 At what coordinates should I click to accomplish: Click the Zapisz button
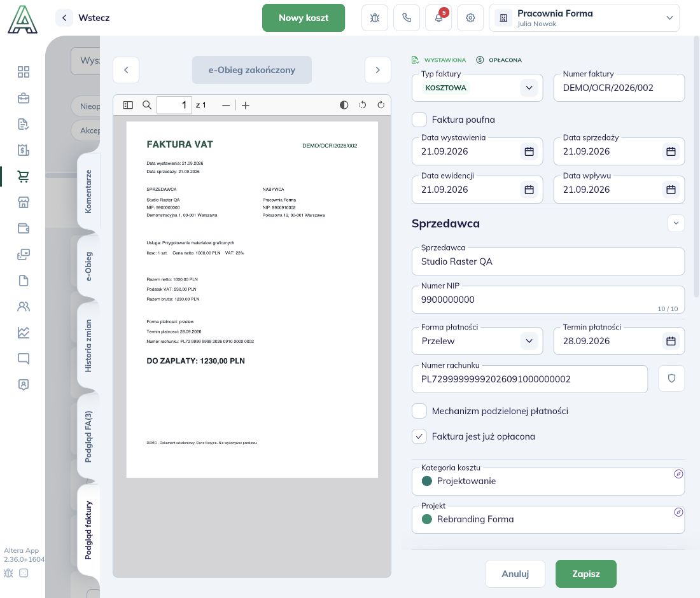pyautogui.click(x=585, y=574)
